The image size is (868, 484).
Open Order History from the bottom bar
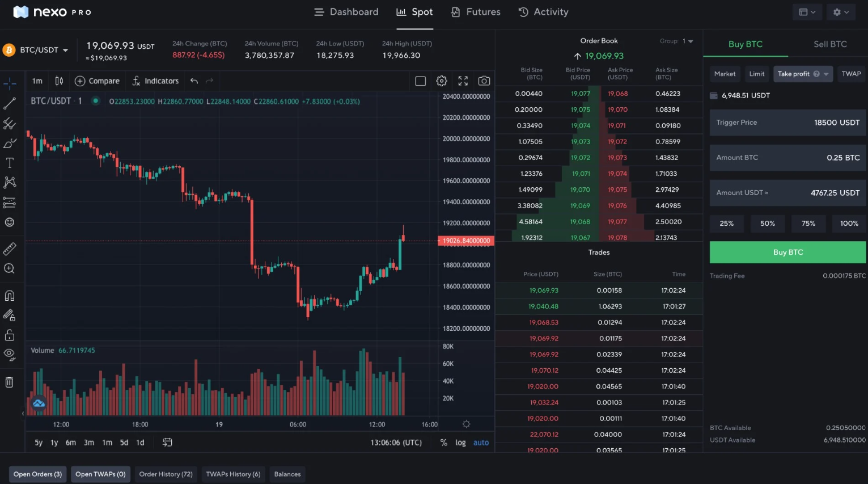(166, 474)
